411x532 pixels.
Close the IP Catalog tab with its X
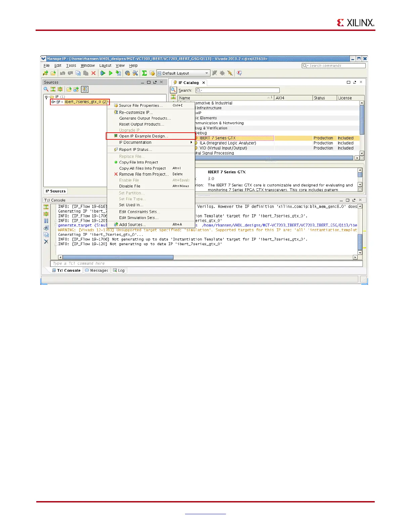pos(203,83)
